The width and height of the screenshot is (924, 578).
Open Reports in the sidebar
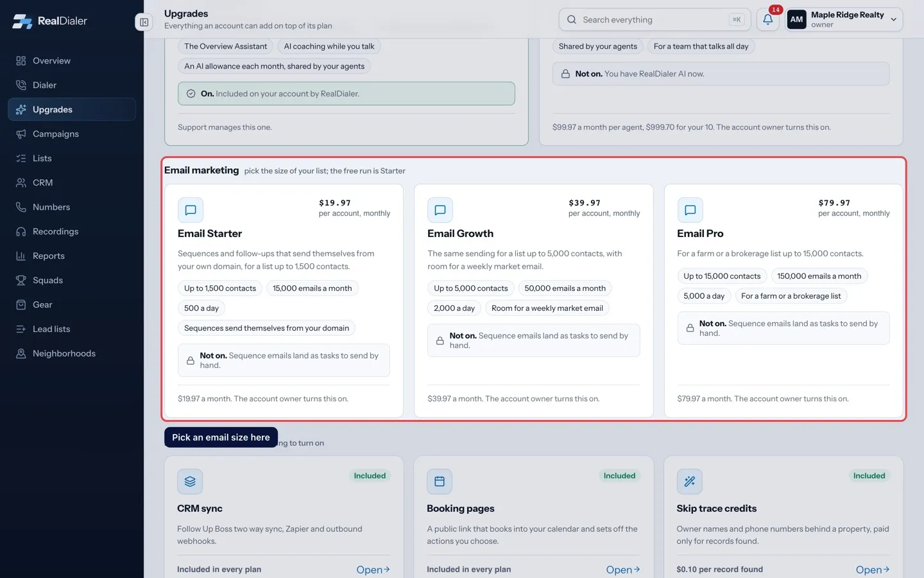tap(72, 256)
